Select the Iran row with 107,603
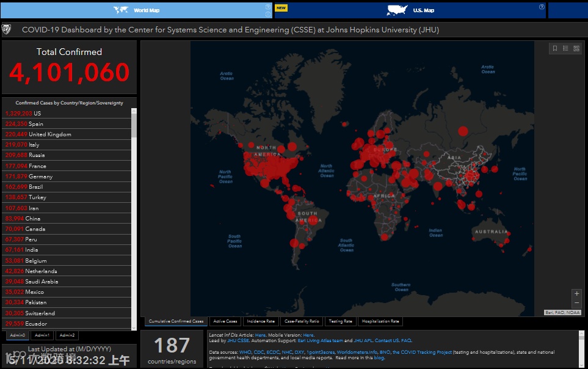Screen dimensions: 588x369 [x=67, y=208]
